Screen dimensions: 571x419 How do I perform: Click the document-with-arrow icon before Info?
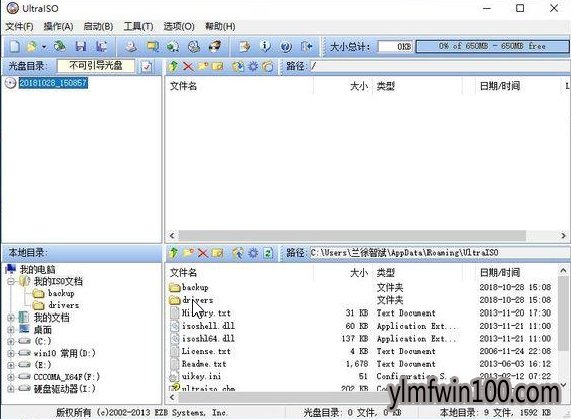245,47
